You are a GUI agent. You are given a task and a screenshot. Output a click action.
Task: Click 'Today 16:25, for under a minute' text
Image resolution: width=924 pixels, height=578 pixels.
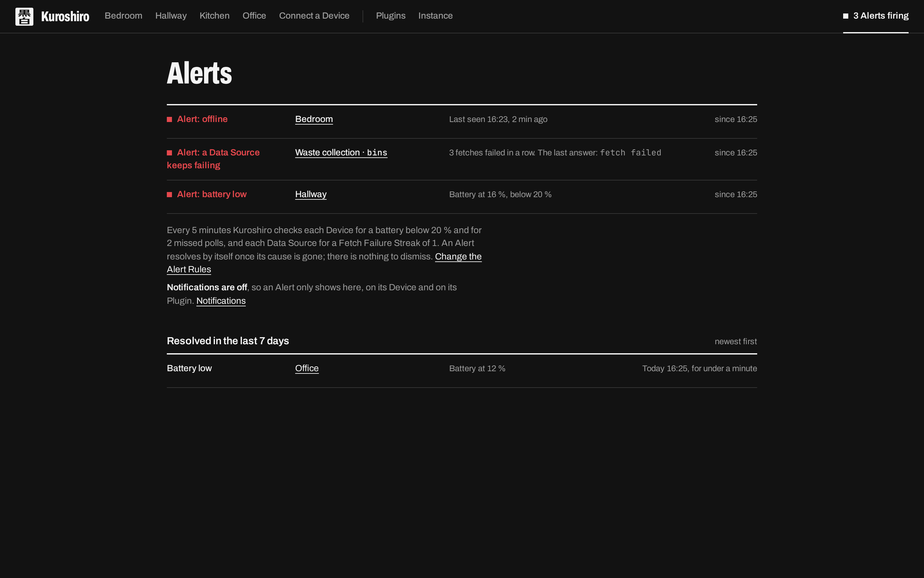coord(699,369)
